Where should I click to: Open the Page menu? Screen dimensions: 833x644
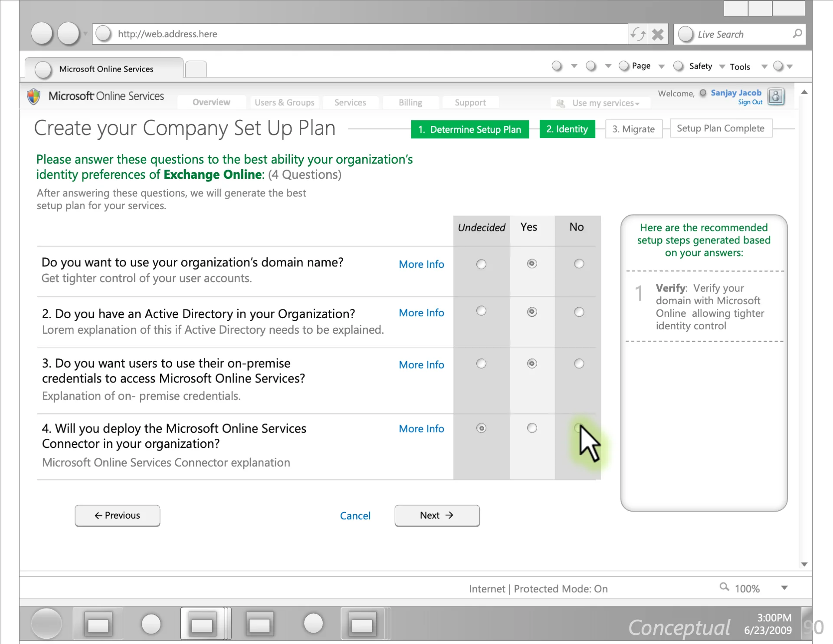click(x=641, y=66)
